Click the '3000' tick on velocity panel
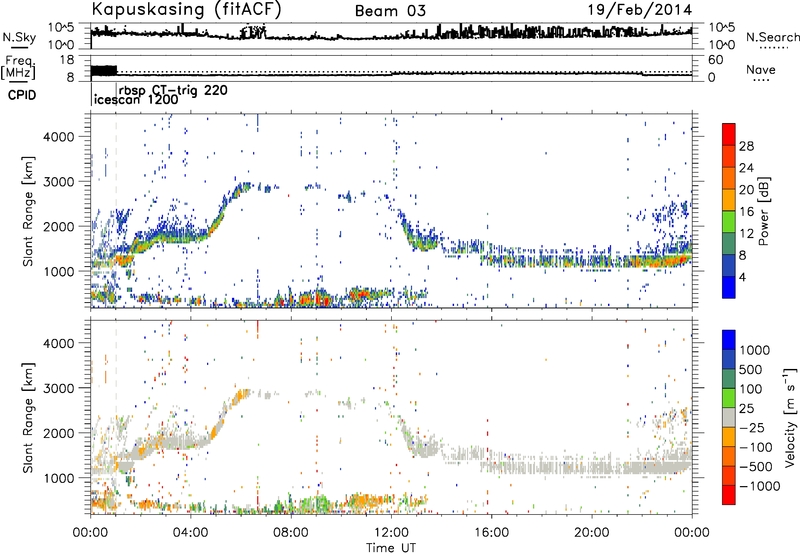The image size is (800, 554). coord(58,388)
